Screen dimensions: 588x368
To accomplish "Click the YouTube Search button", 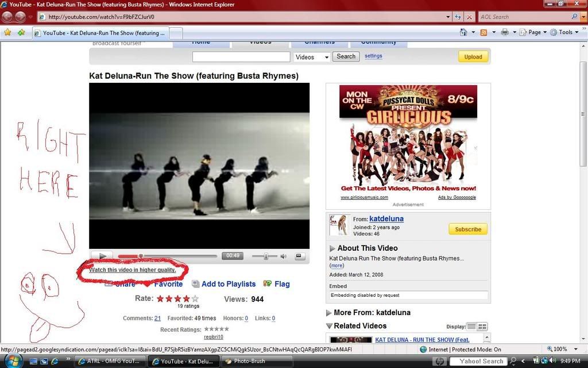I will coord(346,56).
